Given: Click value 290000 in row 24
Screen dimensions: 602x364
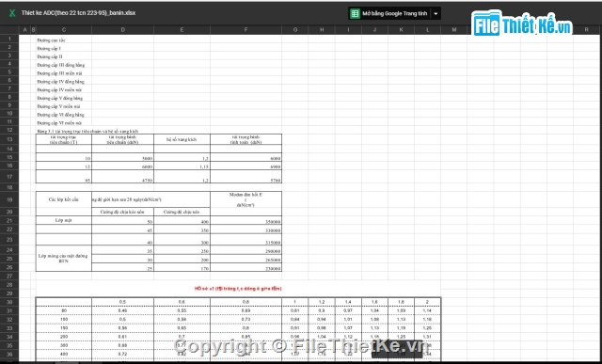Looking at the screenshot, I should [273, 251].
